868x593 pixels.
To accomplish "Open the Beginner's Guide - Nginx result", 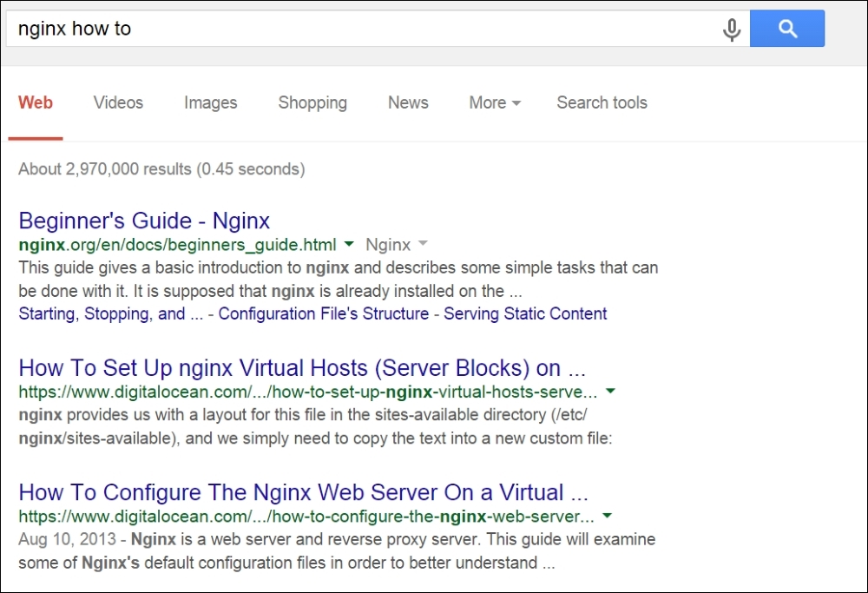I will point(143,221).
